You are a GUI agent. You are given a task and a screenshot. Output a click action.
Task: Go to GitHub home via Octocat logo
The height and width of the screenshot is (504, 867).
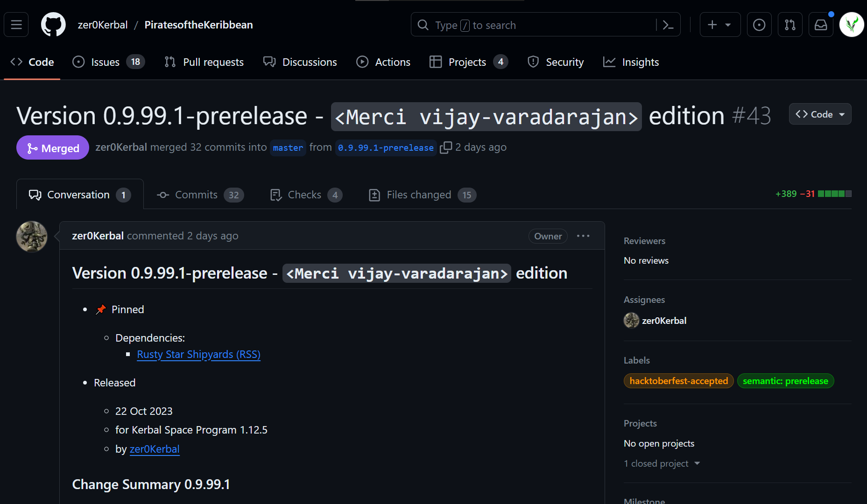click(x=53, y=25)
